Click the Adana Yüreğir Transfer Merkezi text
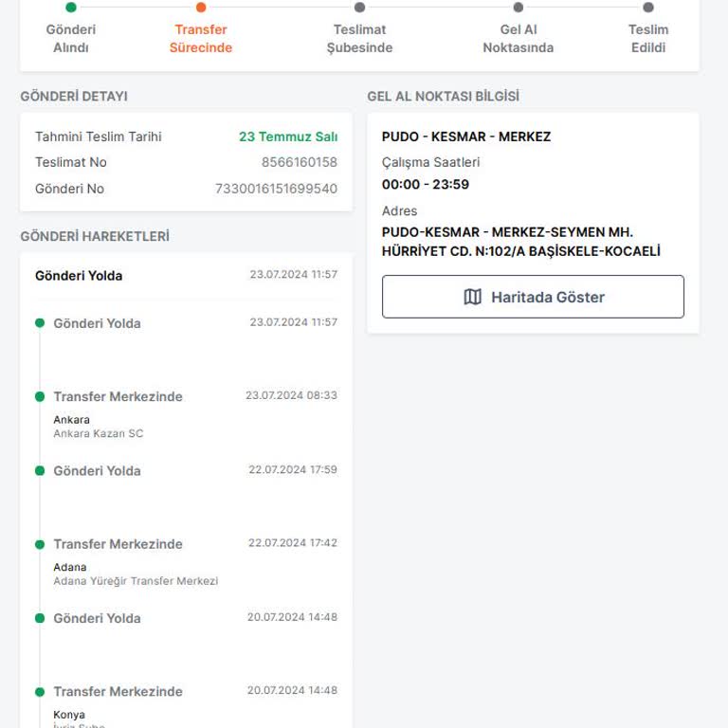This screenshot has height=728, width=728. [x=136, y=581]
